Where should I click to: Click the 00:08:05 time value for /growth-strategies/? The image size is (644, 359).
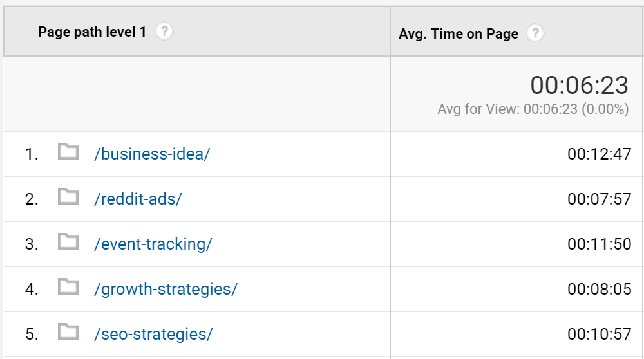point(599,290)
